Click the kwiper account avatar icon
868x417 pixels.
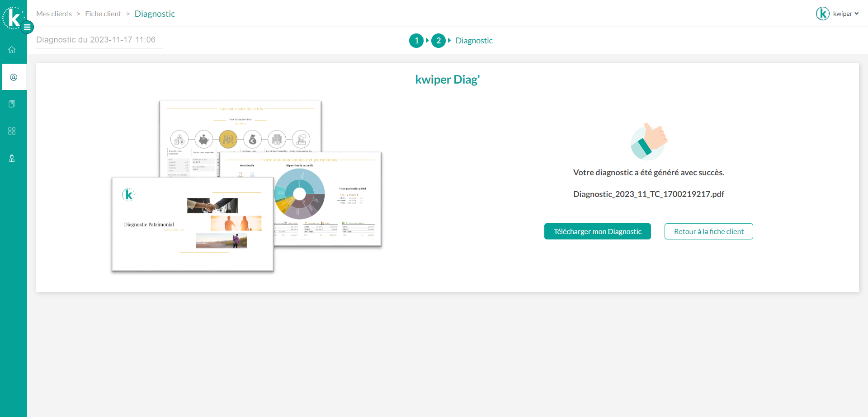[822, 14]
